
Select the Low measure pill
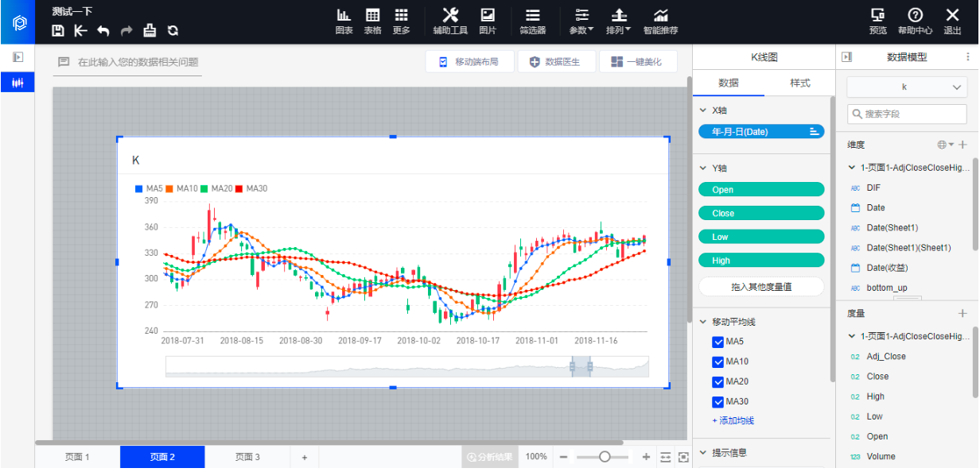761,237
